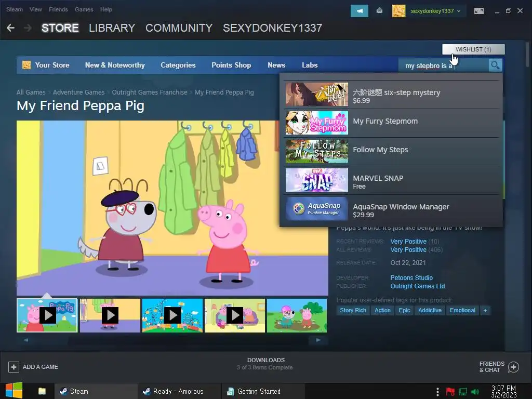The height and width of the screenshot is (399, 532).
Task: Open the announcements megaphone icon
Action: coord(360,11)
